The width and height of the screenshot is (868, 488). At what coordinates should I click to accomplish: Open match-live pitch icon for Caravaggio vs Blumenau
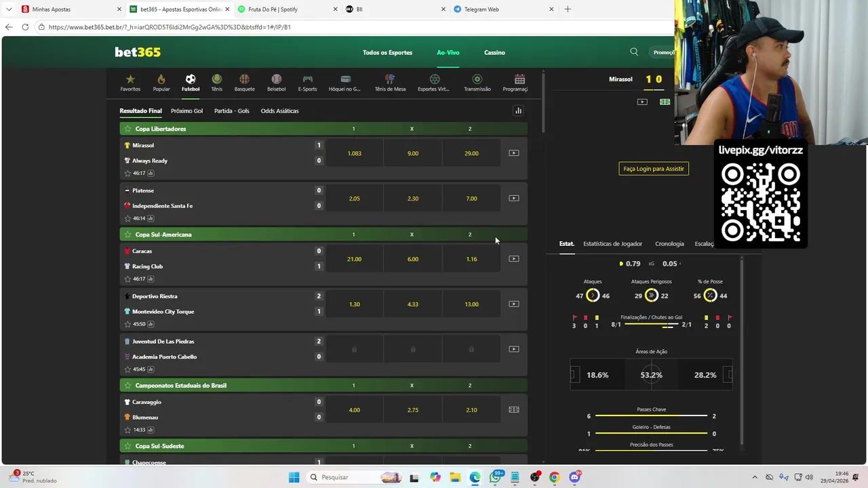click(514, 410)
